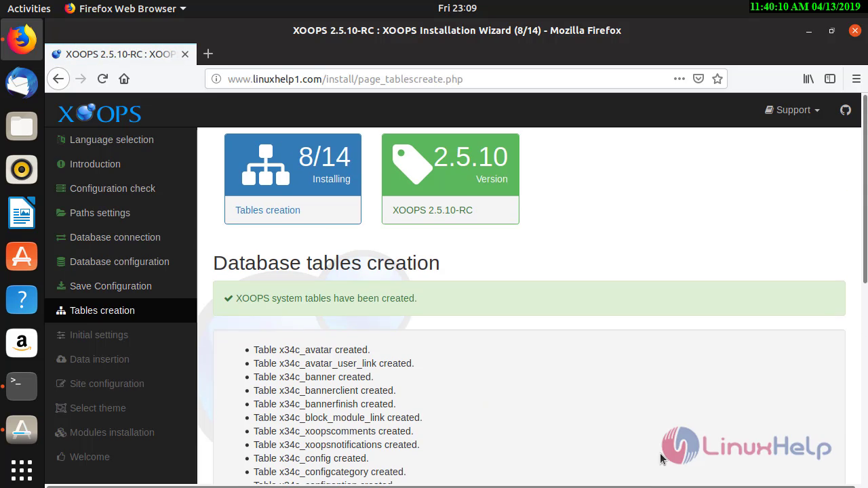Select Introduction step in sidebar
The height and width of the screenshot is (488, 868).
[x=121, y=164]
